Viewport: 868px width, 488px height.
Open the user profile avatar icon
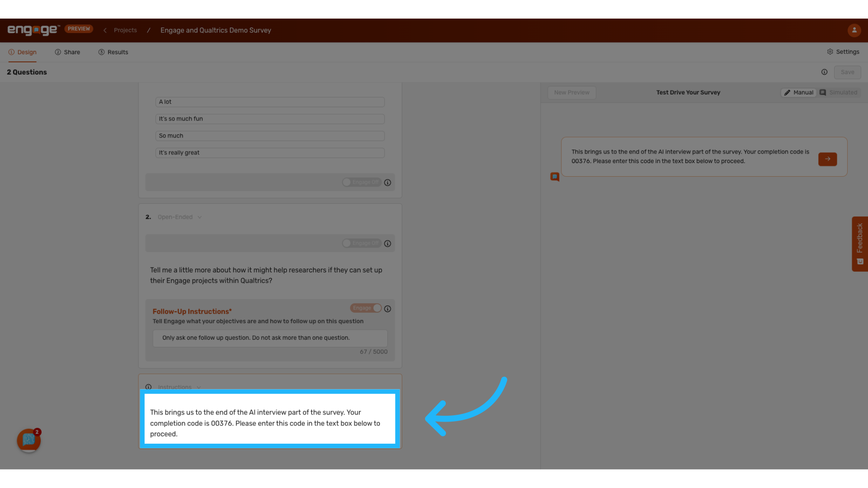854,30
